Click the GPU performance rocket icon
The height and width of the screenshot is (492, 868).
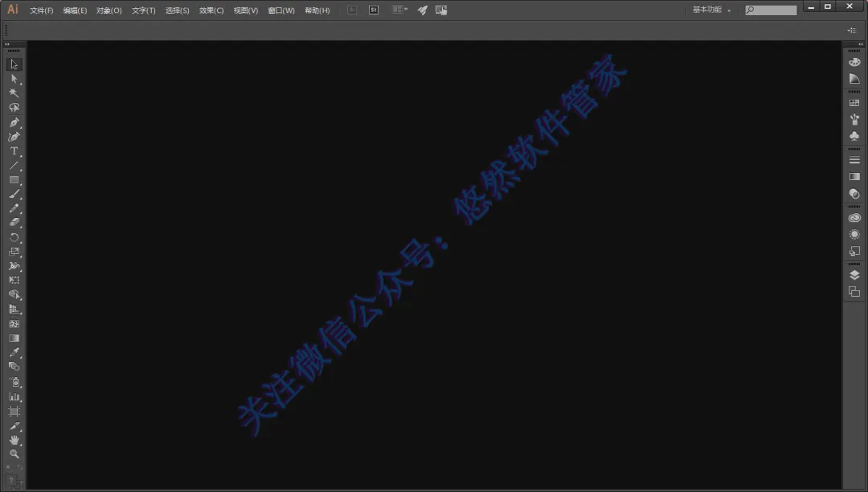[423, 10]
